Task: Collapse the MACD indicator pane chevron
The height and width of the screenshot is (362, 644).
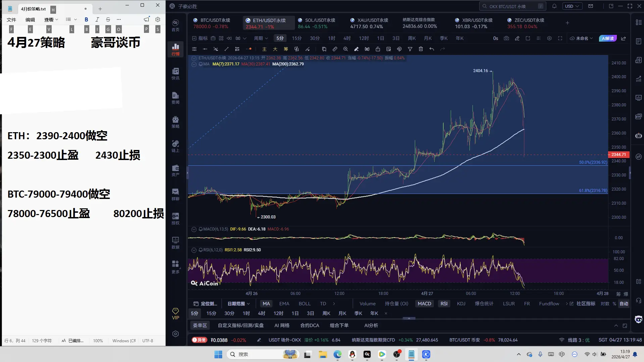Action: pyautogui.click(x=194, y=229)
